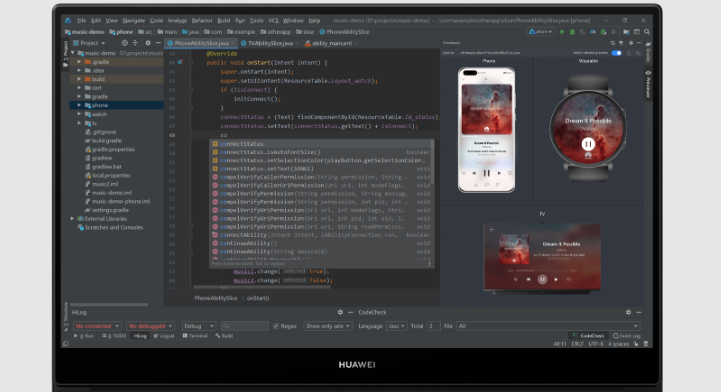Screen dimensions: 721x392
Task: Click the collapse all icon in Project panel
Action: [135, 43]
